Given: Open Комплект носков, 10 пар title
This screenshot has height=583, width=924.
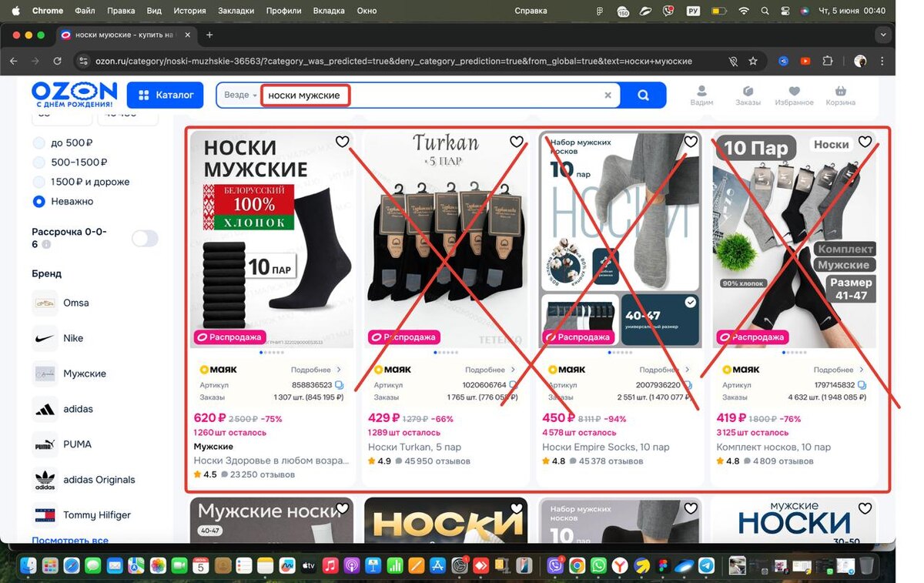Looking at the screenshot, I should point(774,447).
